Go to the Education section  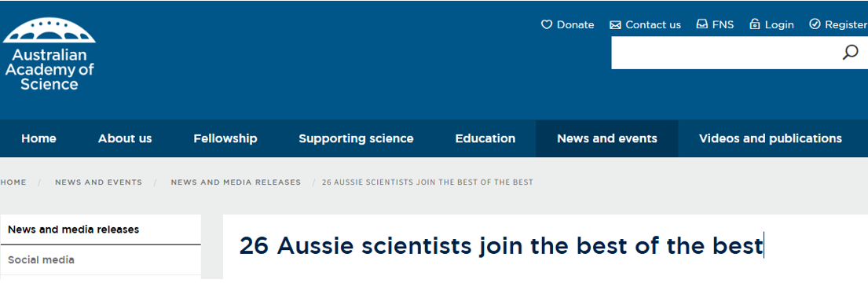point(485,138)
